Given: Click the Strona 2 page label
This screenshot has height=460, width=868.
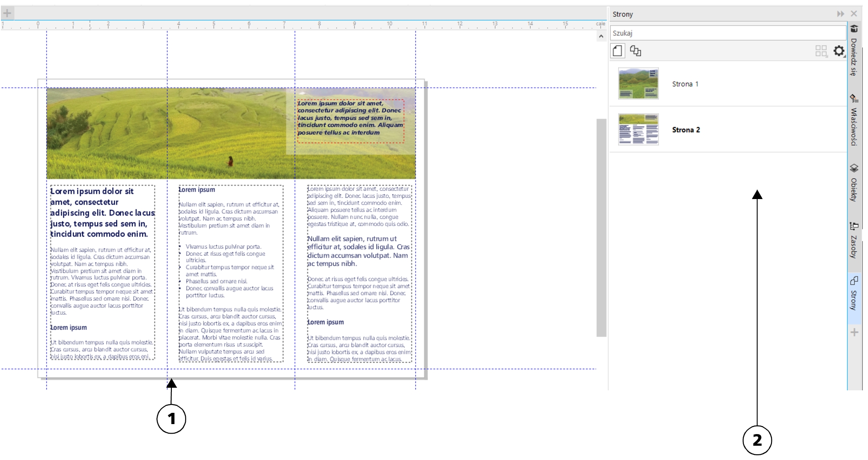Looking at the screenshot, I should [686, 130].
